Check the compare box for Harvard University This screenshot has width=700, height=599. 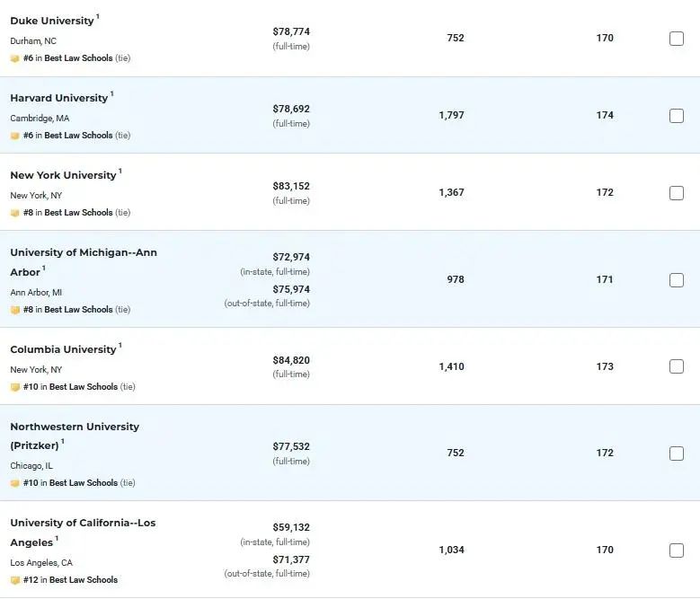(x=677, y=116)
